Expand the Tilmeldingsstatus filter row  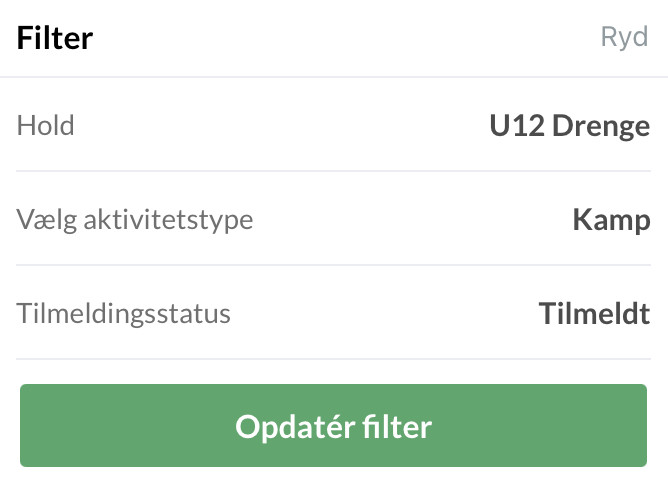point(334,313)
